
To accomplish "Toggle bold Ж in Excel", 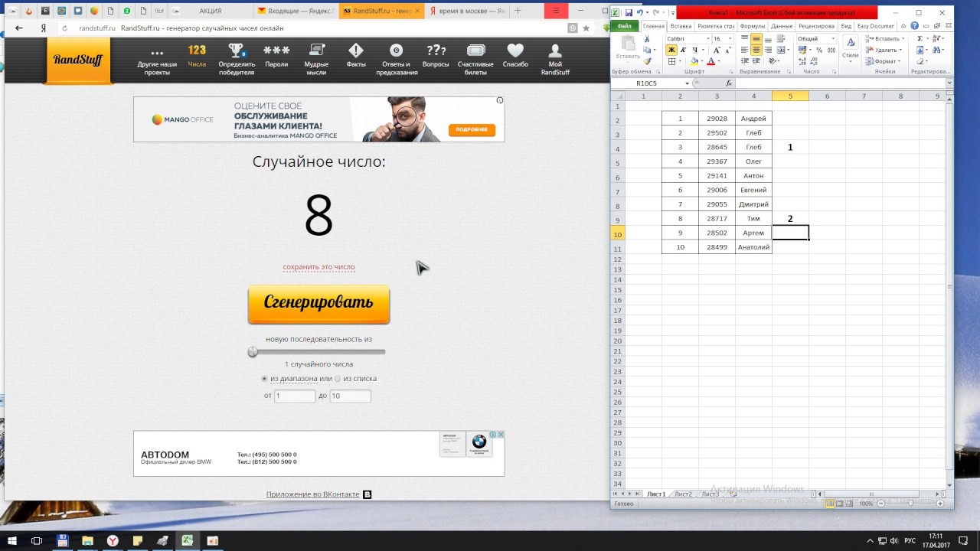I will coord(671,50).
